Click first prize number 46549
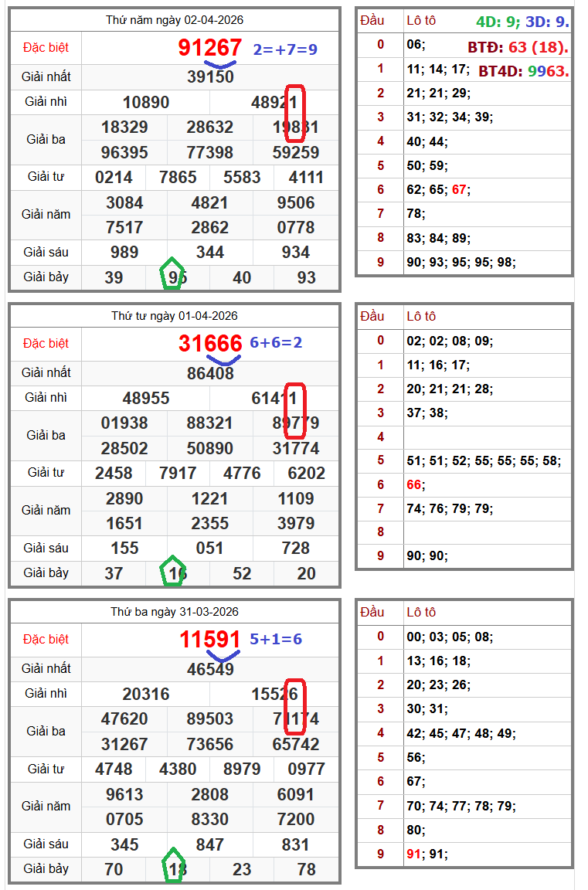588x890 pixels. pos(210,669)
